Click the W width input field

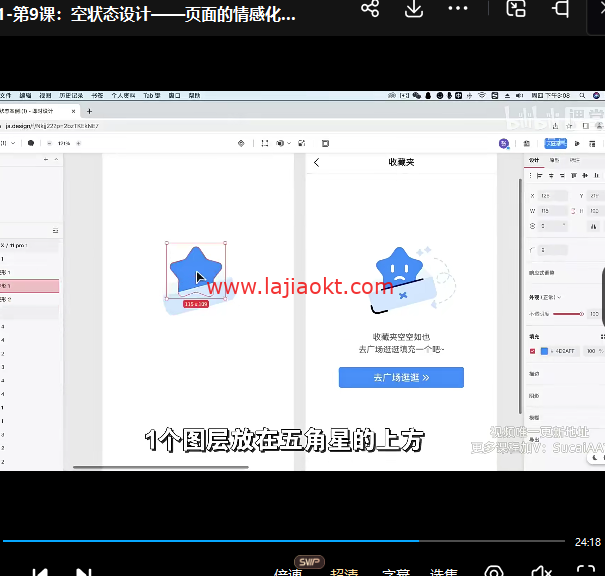[553, 211]
